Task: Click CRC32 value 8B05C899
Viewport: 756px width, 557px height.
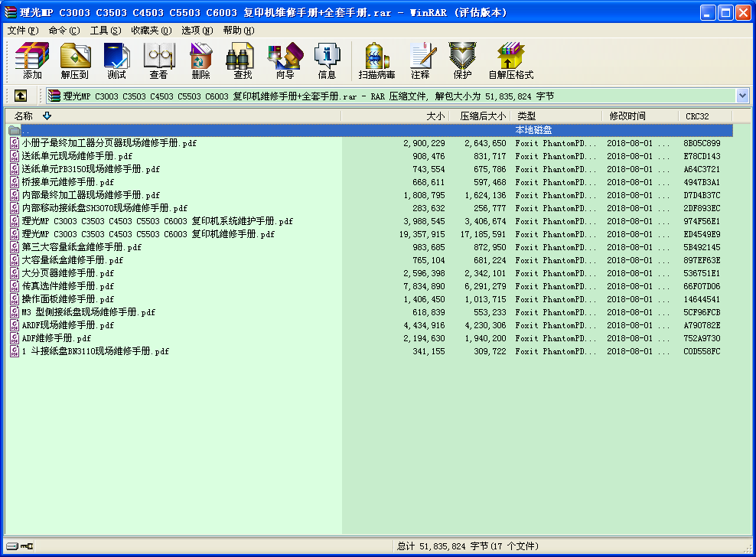Action: click(702, 143)
